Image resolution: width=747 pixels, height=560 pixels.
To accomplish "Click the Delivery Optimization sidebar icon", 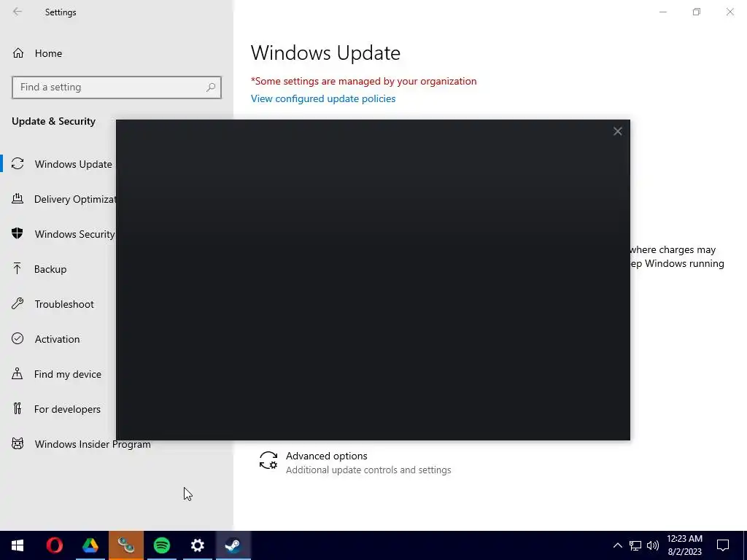I will 18,198.
